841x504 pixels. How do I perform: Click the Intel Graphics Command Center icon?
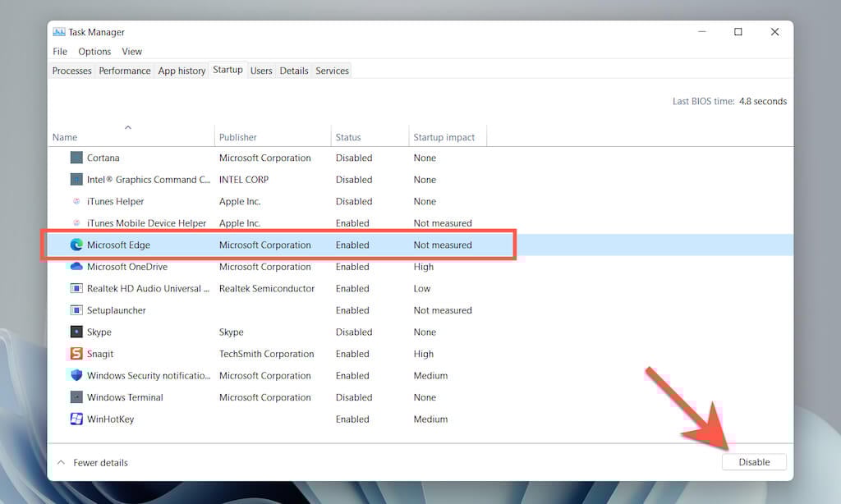76,179
